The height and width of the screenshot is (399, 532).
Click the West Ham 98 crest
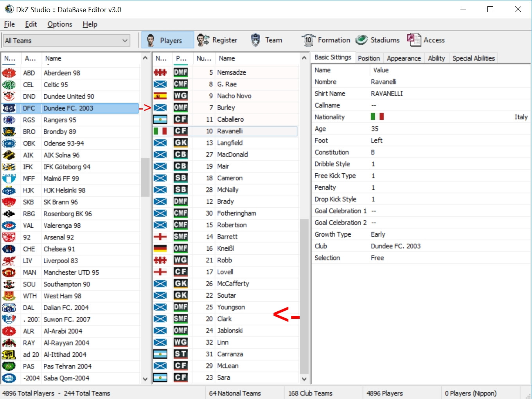pyautogui.click(x=9, y=296)
